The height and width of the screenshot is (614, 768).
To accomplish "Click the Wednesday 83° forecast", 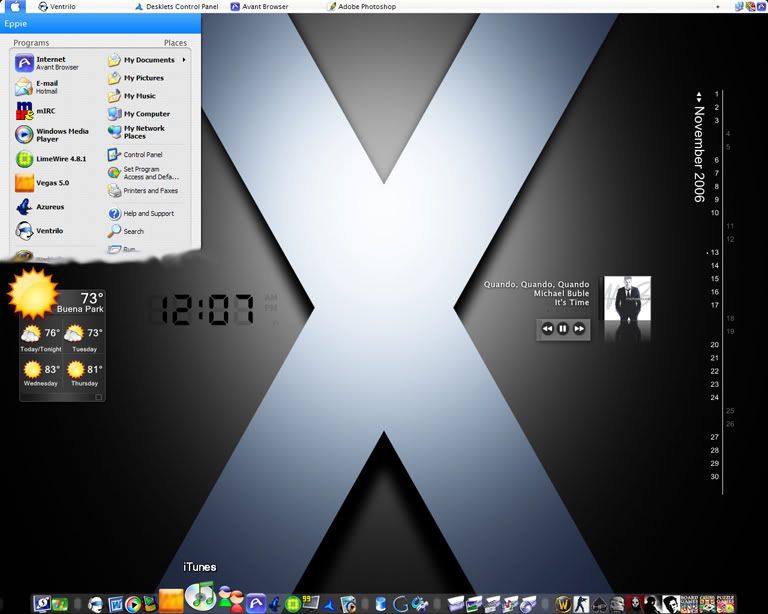I will (41, 374).
